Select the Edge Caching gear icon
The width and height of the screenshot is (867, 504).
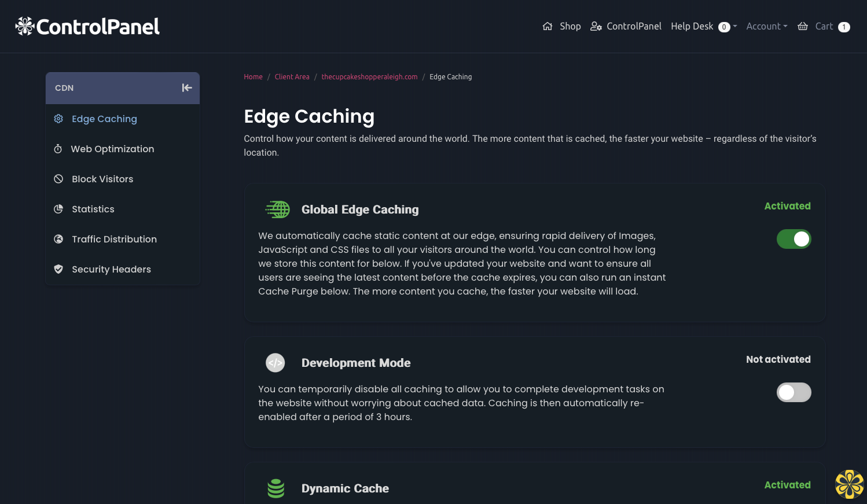tap(58, 119)
